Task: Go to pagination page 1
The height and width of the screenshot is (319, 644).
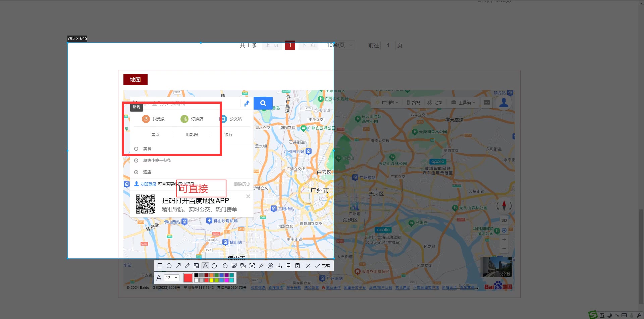Action: (x=290, y=45)
